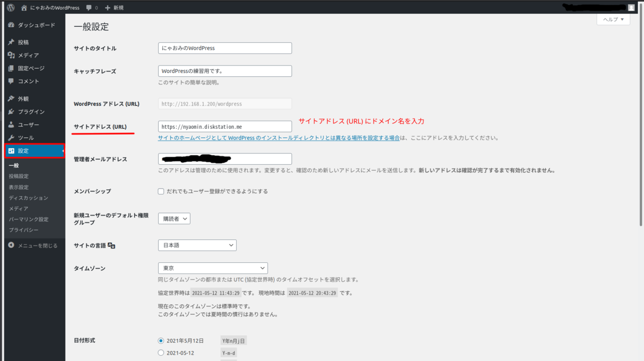Go to ディスカッション submenu
Screen dimensions: 644x361
pos(28,198)
